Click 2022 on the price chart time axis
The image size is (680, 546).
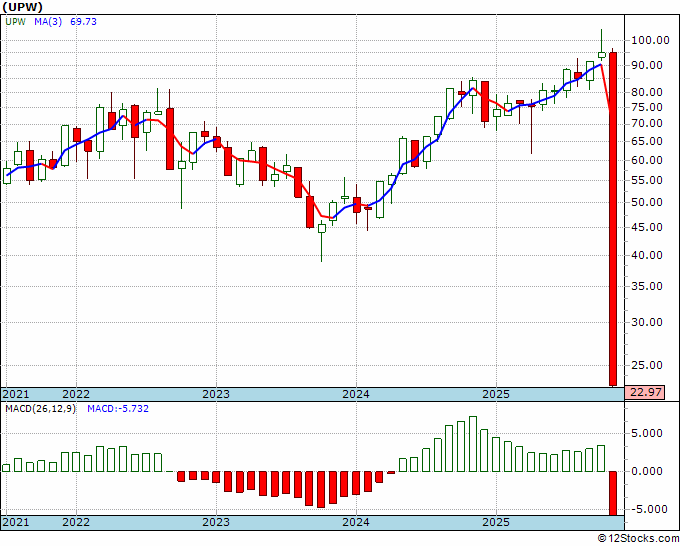(76, 394)
